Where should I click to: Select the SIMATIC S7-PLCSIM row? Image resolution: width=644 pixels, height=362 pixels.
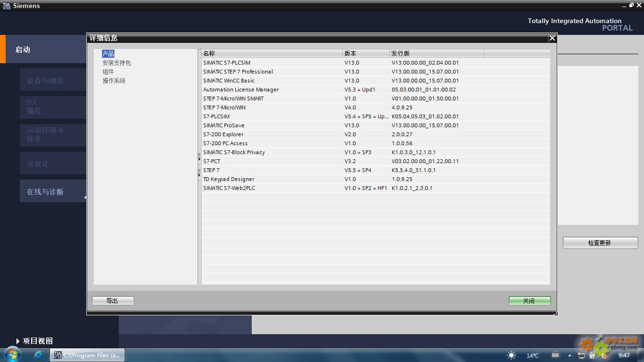376,63
